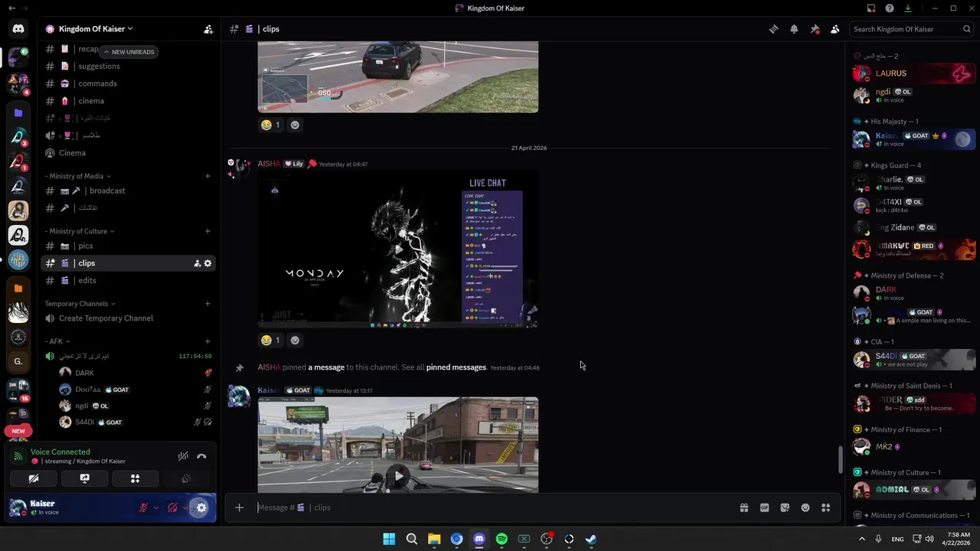This screenshot has width=980, height=551.
Task: Click the pinned messages link
Action: tap(456, 367)
